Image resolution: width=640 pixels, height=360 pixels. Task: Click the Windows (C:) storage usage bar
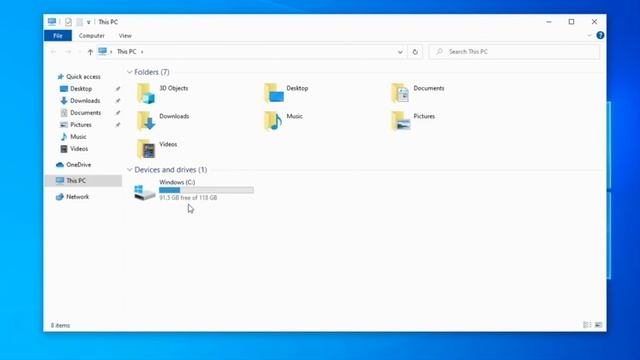coord(206,190)
